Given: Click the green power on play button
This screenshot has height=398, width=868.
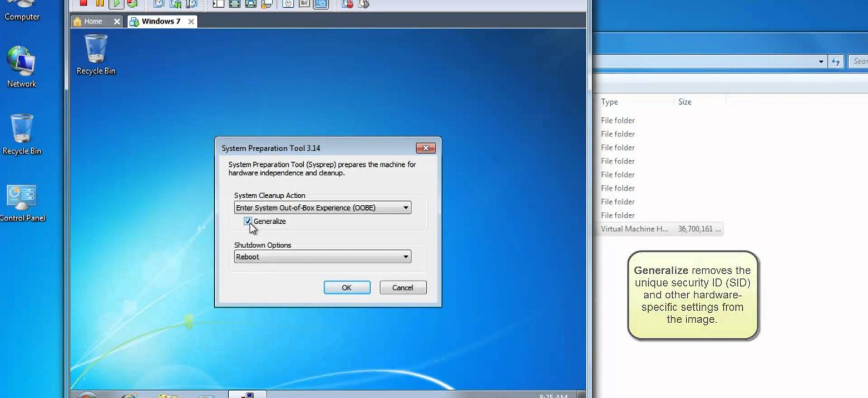Looking at the screenshot, I should [116, 4].
